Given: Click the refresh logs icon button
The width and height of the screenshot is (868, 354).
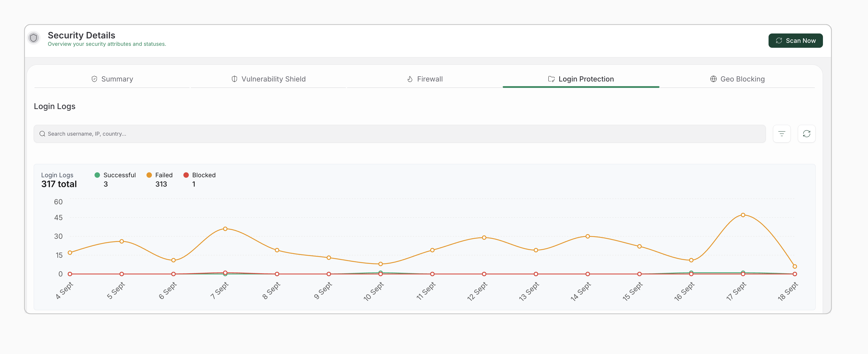Looking at the screenshot, I should tap(806, 134).
